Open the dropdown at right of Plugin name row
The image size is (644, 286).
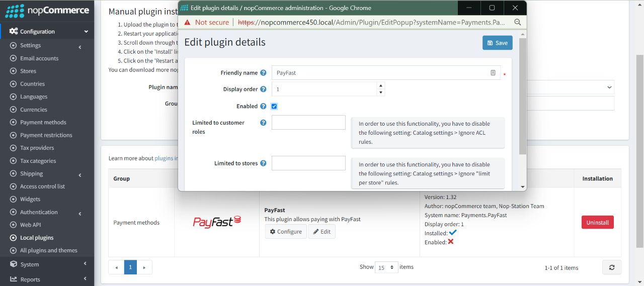pyautogui.click(x=610, y=87)
